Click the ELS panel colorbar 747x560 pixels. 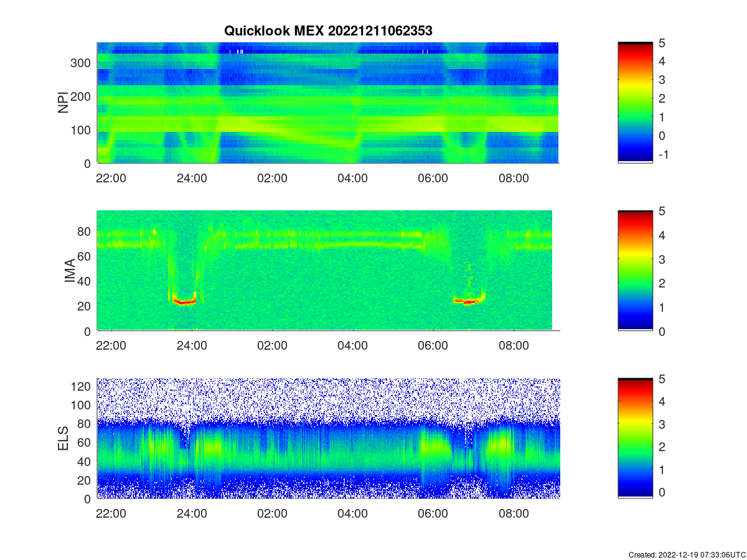coord(635,438)
